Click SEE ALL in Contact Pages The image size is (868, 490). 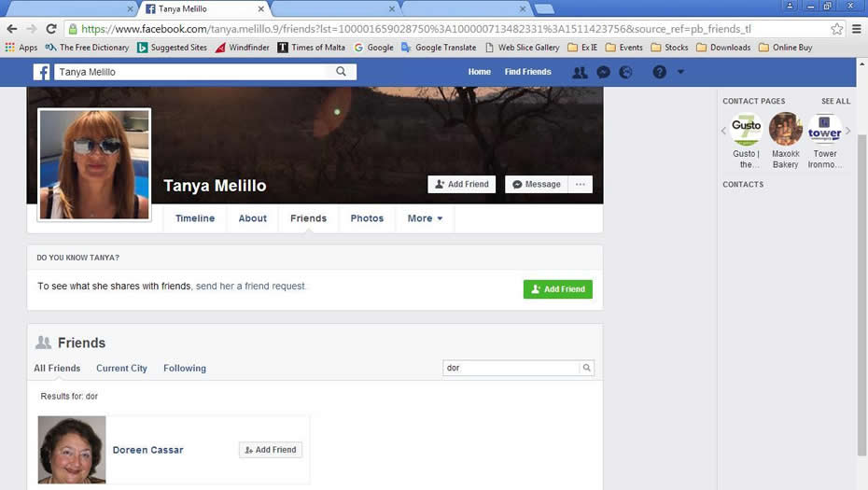coord(835,102)
